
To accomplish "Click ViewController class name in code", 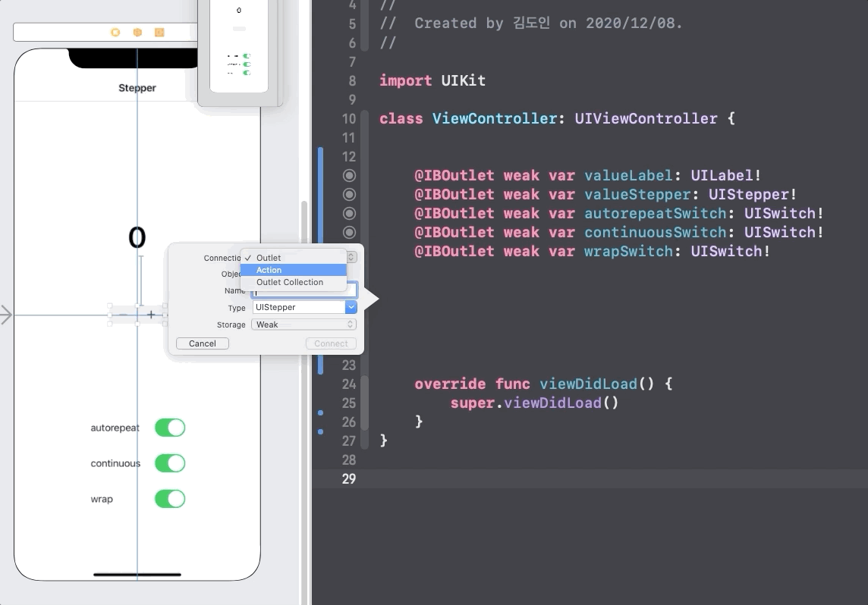I will coord(495,118).
